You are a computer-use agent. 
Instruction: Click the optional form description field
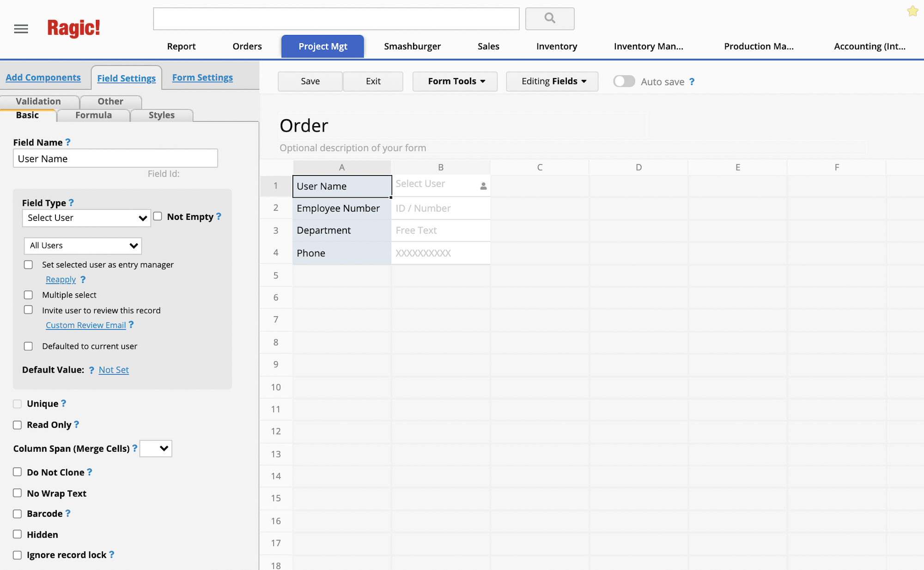tap(572, 148)
